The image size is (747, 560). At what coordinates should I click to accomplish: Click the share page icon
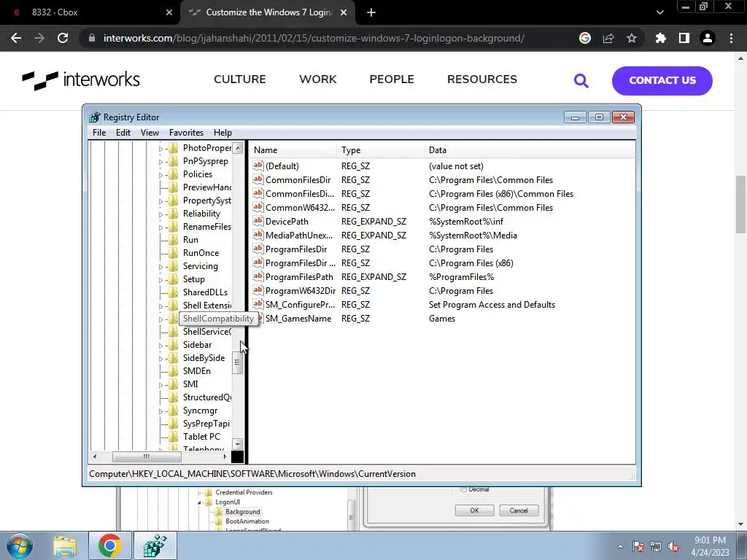608,38
